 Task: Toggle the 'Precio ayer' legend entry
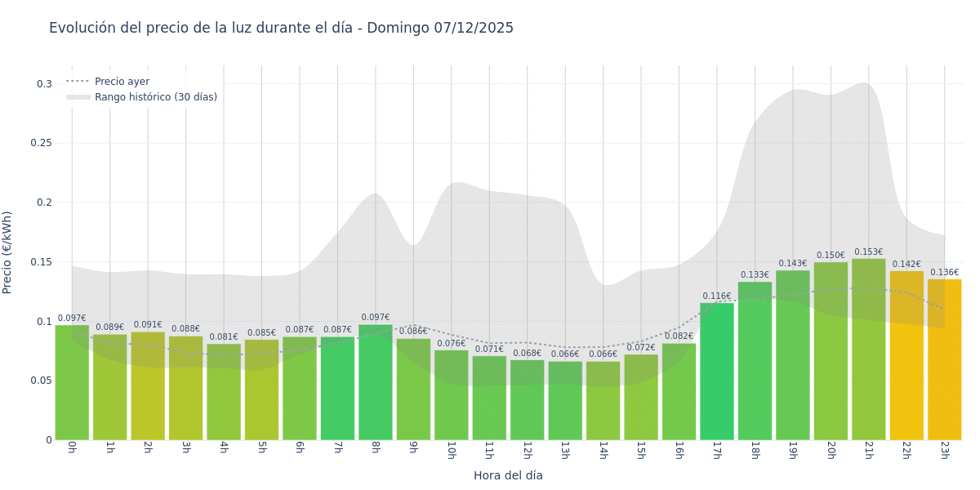pos(122,82)
